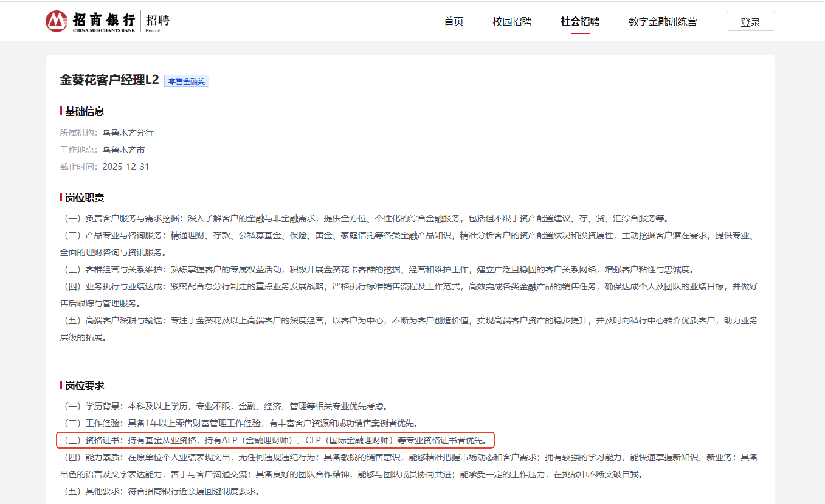Screen dimensions: 825x504
Task: Click the job title 金葵花客户经理L2
Action: pos(109,80)
